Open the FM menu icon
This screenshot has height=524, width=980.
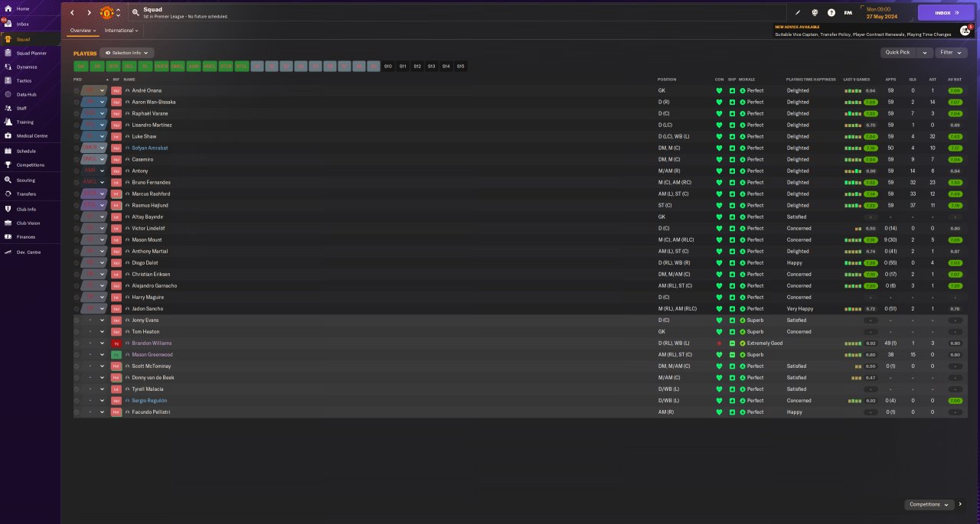click(x=848, y=12)
